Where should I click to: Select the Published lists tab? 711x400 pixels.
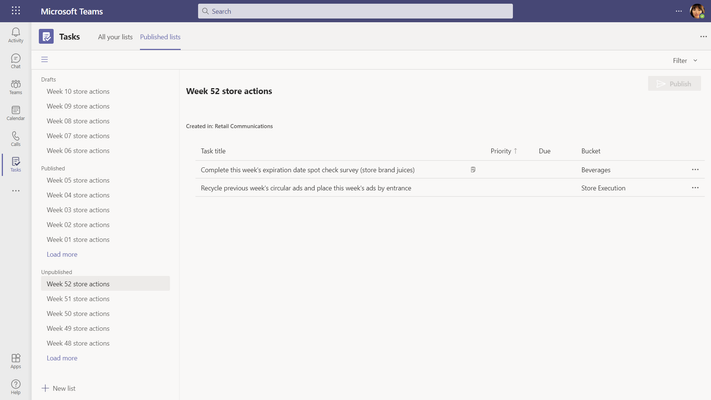(x=160, y=37)
